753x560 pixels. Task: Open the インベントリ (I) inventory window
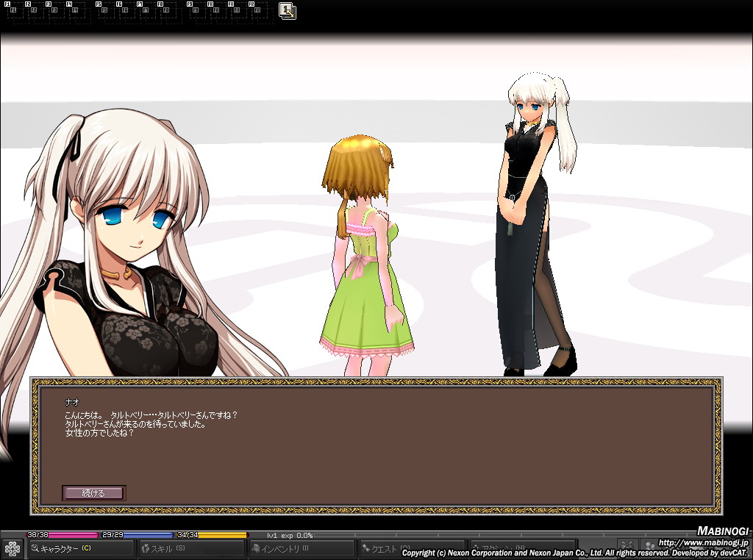[302, 548]
